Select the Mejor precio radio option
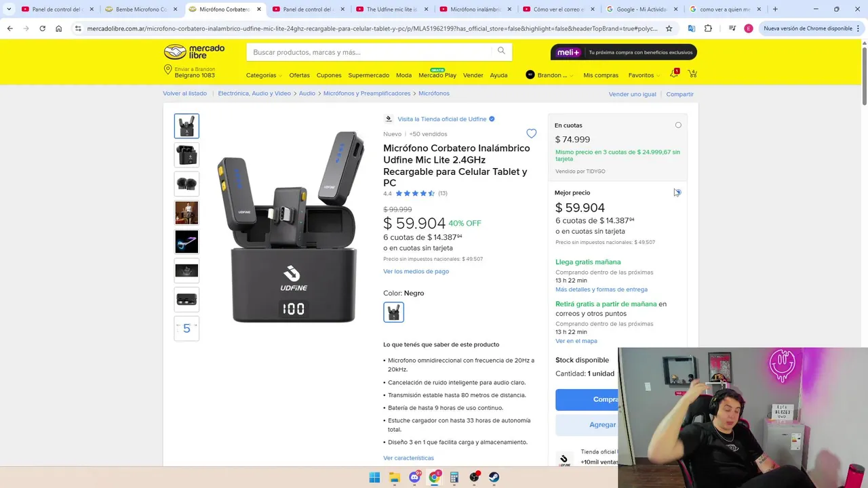Screen dimensions: 868x488 (678, 192)
